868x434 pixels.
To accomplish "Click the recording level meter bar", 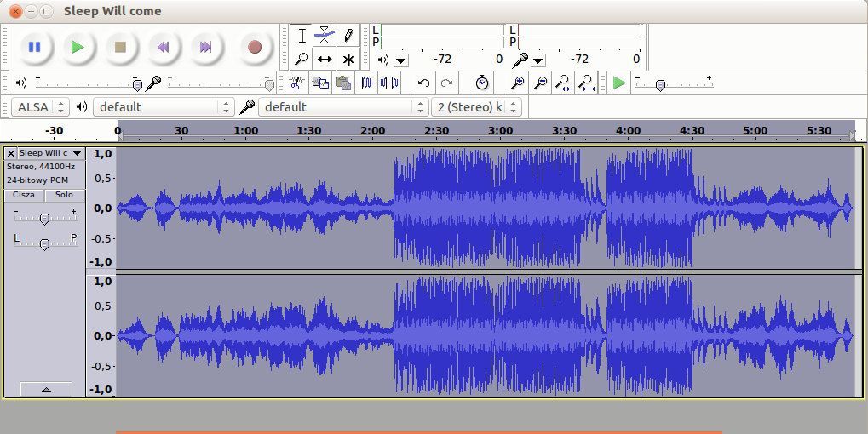I will pos(579,36).
